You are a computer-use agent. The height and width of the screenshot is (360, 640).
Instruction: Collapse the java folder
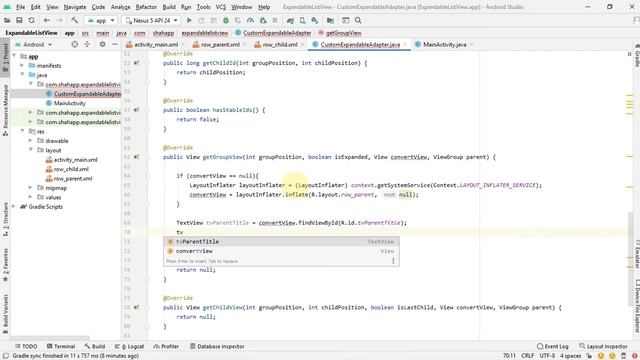pyautogui.click(x=22, y=75)
